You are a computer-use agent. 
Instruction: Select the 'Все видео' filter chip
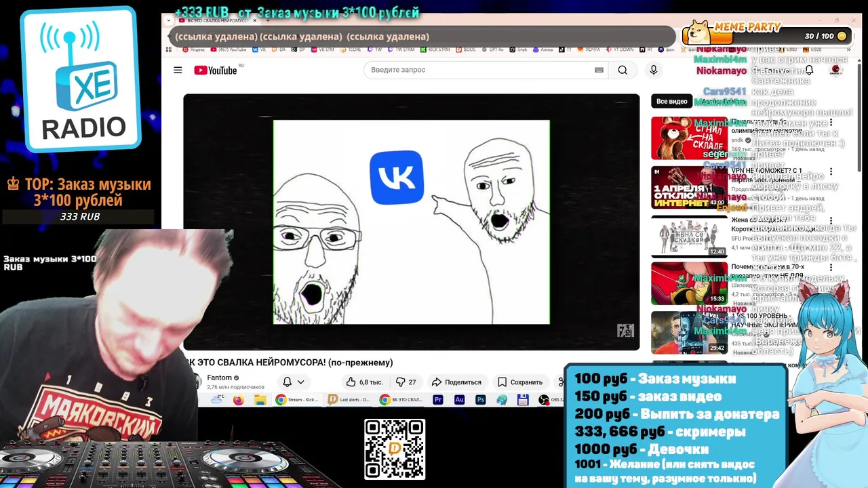coord(671,101)
